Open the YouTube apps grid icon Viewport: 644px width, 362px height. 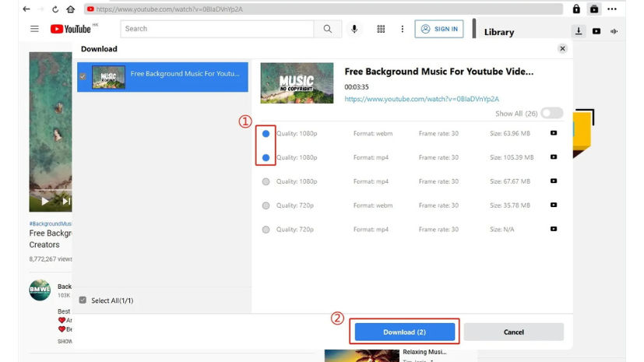(x=381, y=29)
